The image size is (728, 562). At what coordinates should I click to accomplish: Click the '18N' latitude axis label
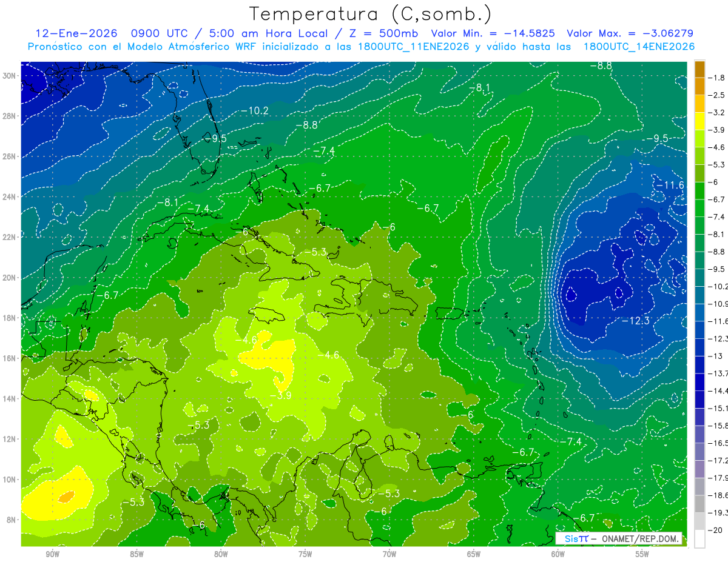click(x=9, y=318)
